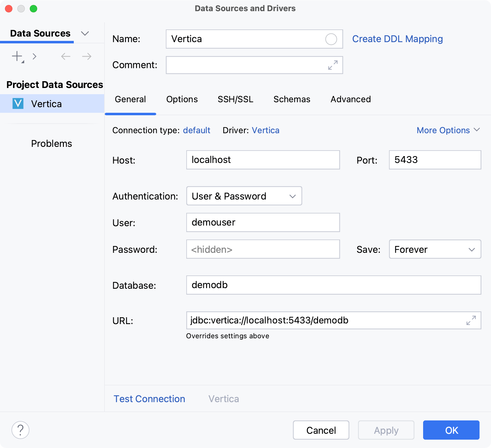The width and height of the screenshot is (491, 448).
Task: Open help with the question mark button
Action: (x=20, y=430)
